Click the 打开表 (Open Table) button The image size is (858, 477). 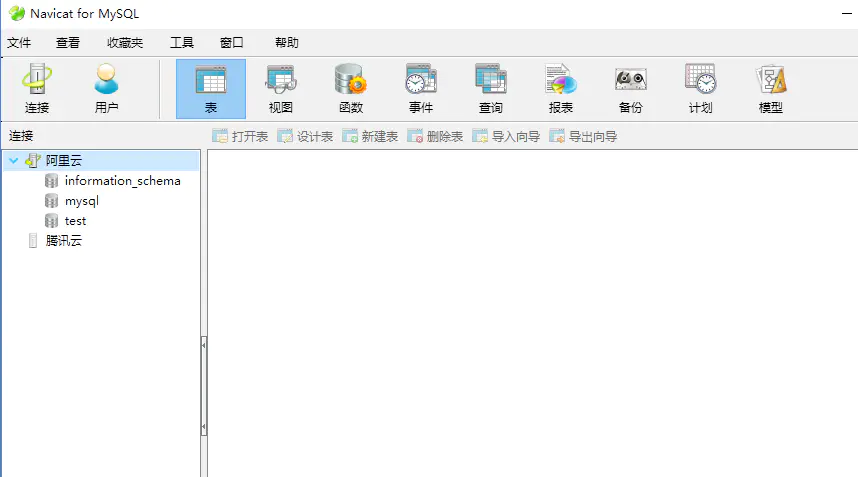tap(240, 136)
